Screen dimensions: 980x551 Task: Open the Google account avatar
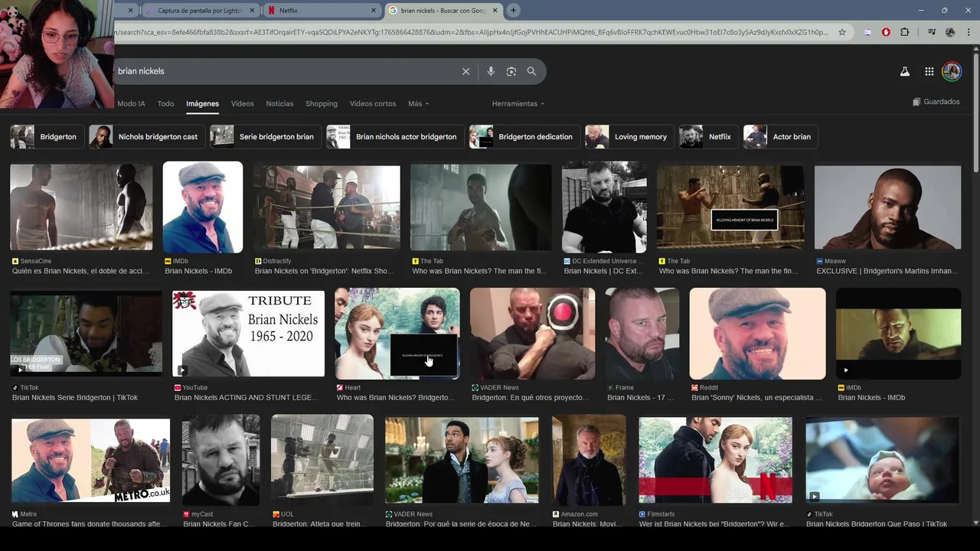point(952,71)
